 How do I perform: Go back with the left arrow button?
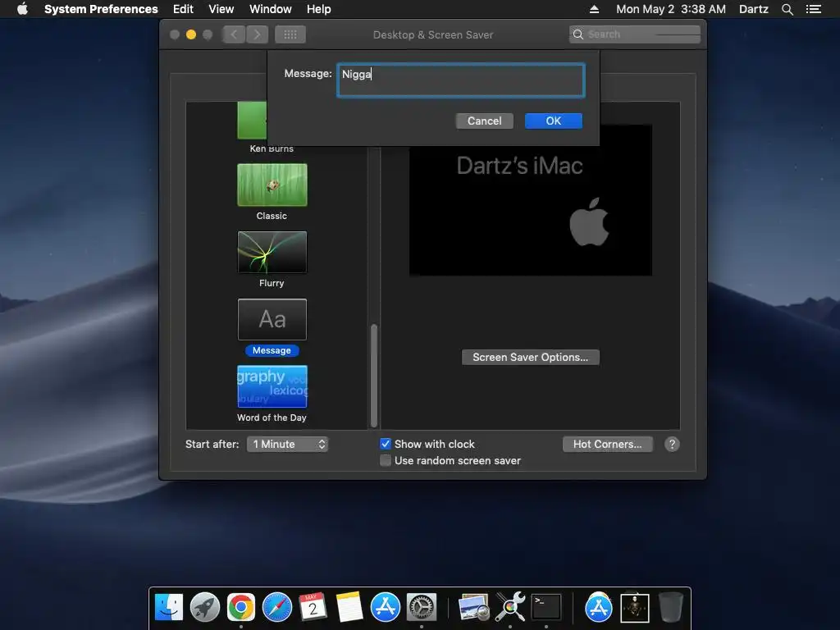tap(234, 34)
